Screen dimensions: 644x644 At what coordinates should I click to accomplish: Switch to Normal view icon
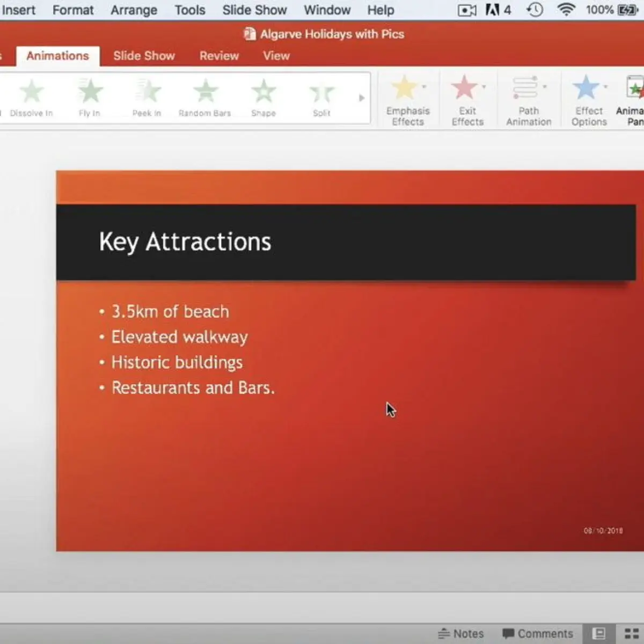(599, 634)
